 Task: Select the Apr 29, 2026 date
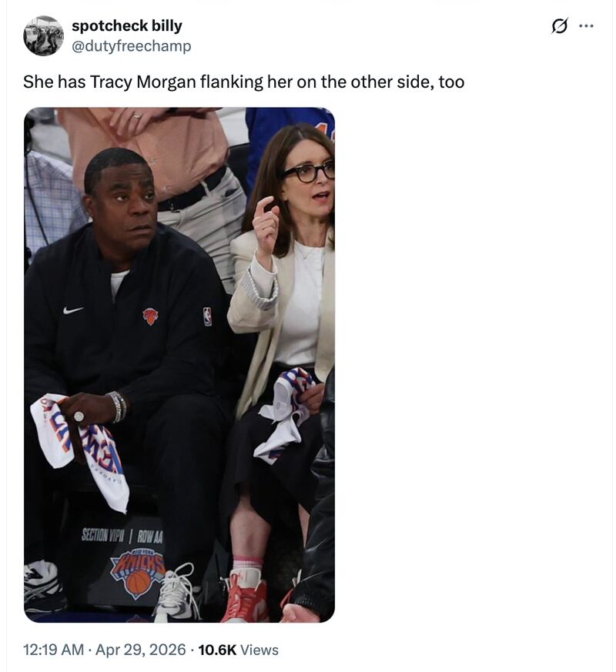(x=141, y=649)
